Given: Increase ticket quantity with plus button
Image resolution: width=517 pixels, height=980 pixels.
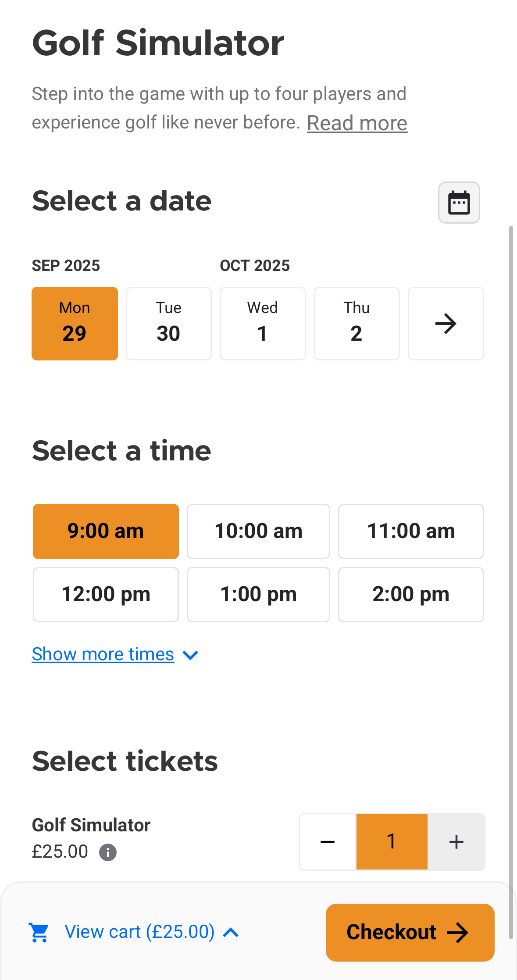Looking at the screenshot, I should coord(456,841).
